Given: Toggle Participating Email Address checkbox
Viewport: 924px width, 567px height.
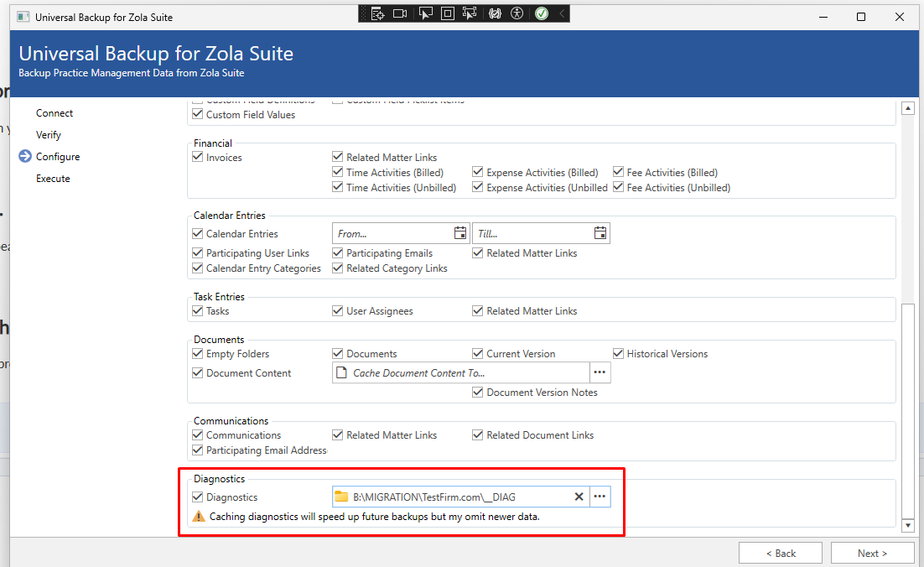Looking at the screenshot, I should pos(198,450).
